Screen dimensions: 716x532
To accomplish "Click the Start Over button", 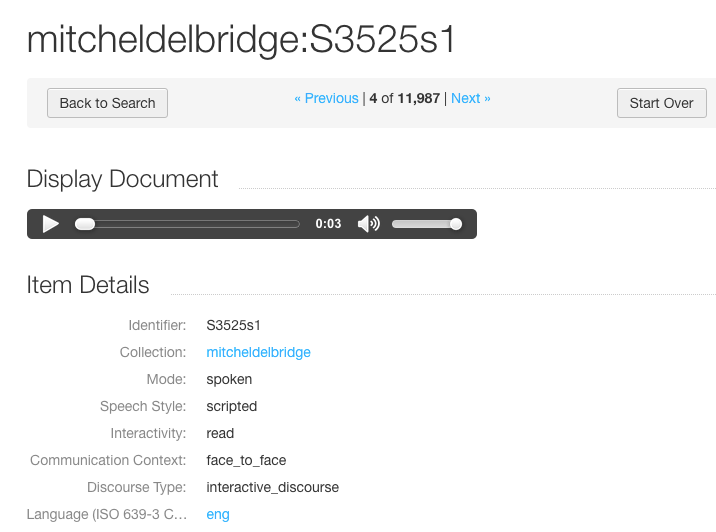I will pos(662,103).
